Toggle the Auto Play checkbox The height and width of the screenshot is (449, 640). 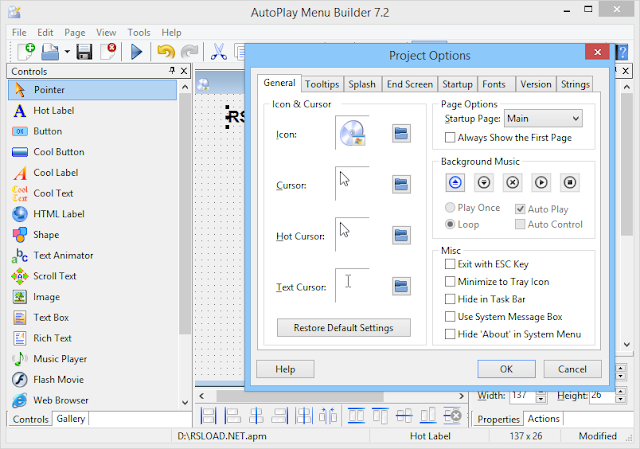(x=520, y=209)
